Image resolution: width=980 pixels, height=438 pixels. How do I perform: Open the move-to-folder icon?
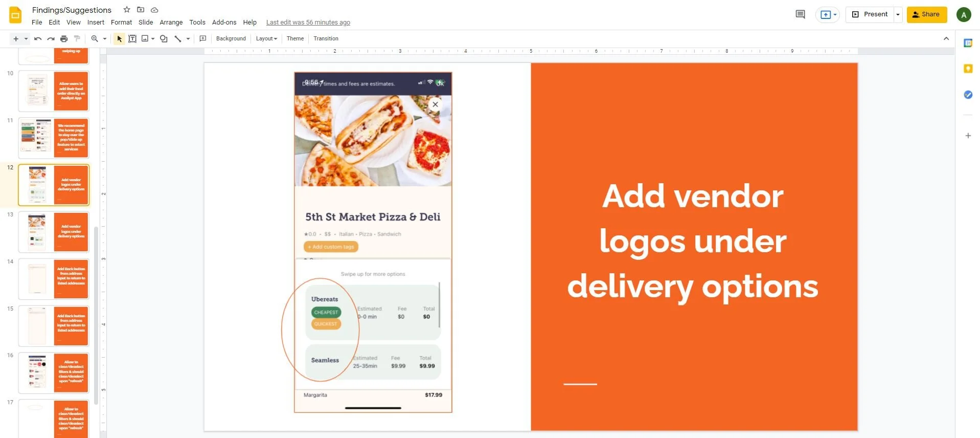[141, 10]
